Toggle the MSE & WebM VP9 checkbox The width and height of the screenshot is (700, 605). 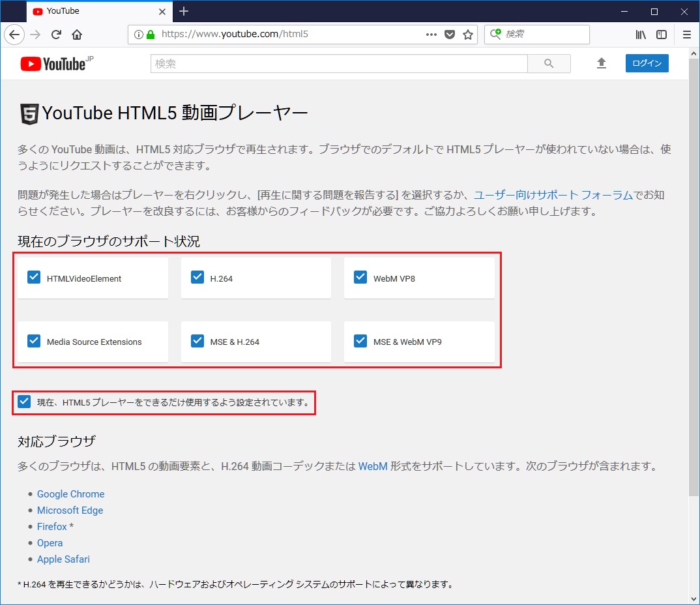[x=360, y=341]
